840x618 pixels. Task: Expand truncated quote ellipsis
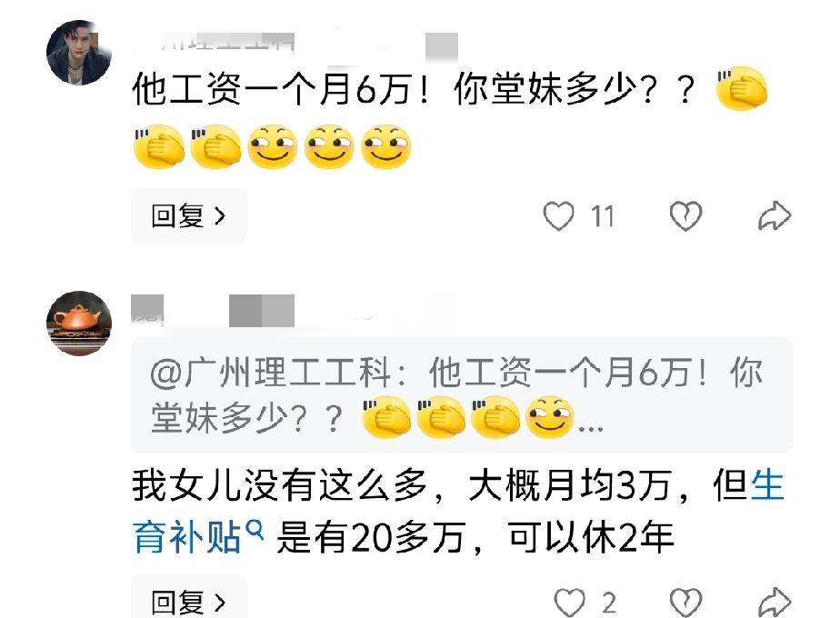click(592, 428)
